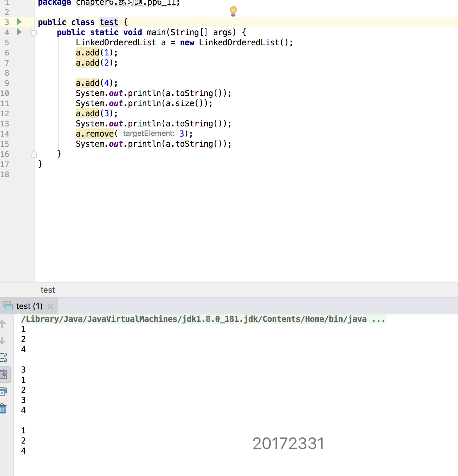This screenshot has width=458, height=476.
Task: Close the test (1) run tab
Action: 50,307
